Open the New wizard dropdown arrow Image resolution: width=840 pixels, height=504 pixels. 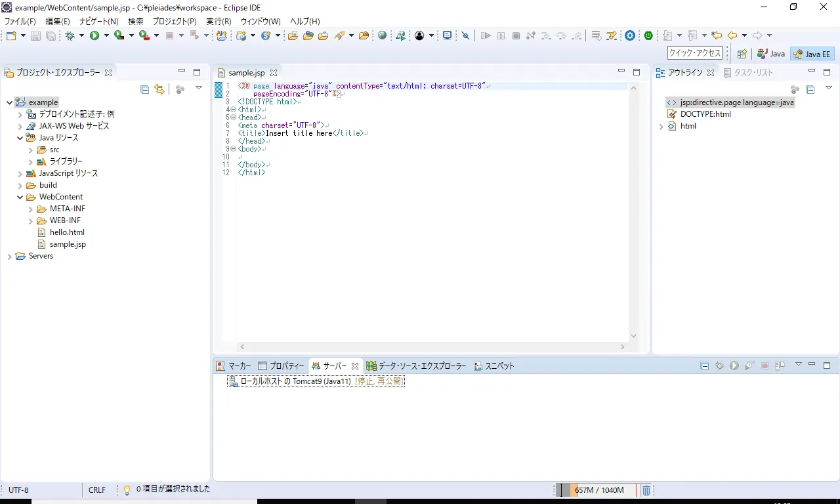coord(24,35)
